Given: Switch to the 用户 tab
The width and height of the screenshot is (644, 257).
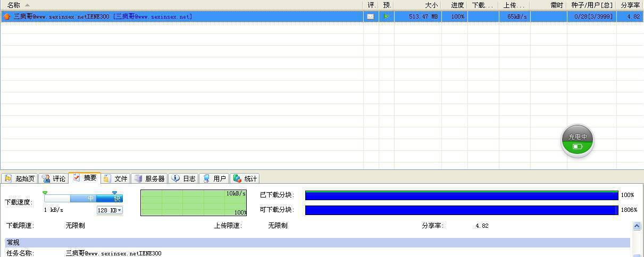Looking at the screenshot, I should [x=214, y=178].
